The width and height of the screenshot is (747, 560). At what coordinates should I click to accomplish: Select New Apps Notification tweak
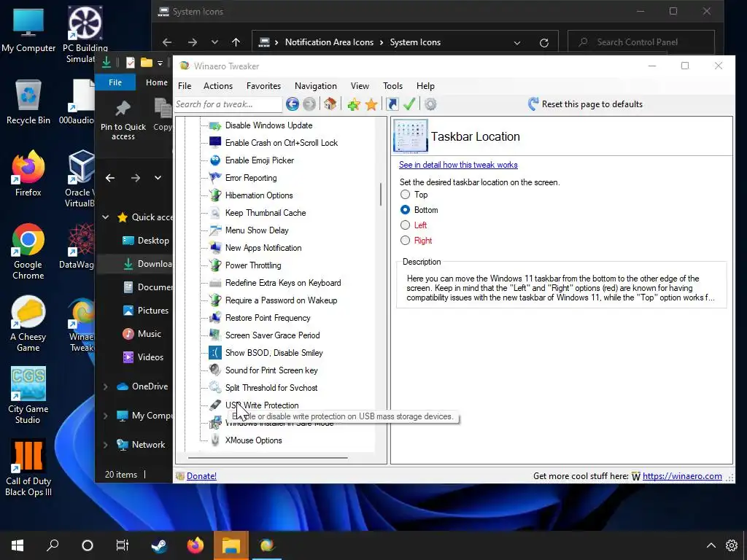[263, 248]
